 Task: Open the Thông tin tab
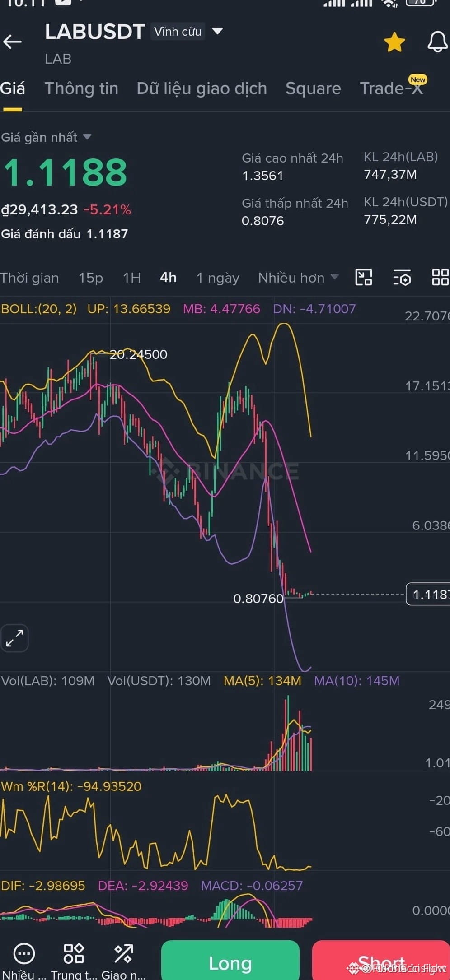[81, 88]
